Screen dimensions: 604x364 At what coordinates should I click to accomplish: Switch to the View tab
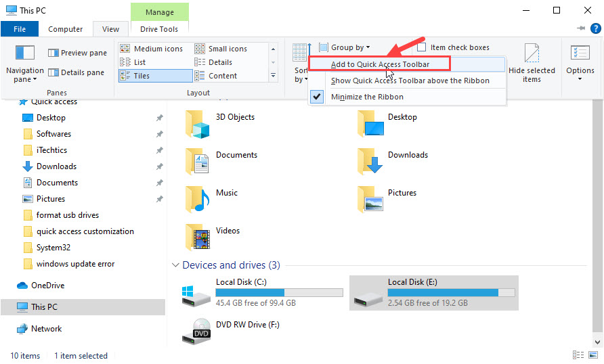tap(110, 29)
